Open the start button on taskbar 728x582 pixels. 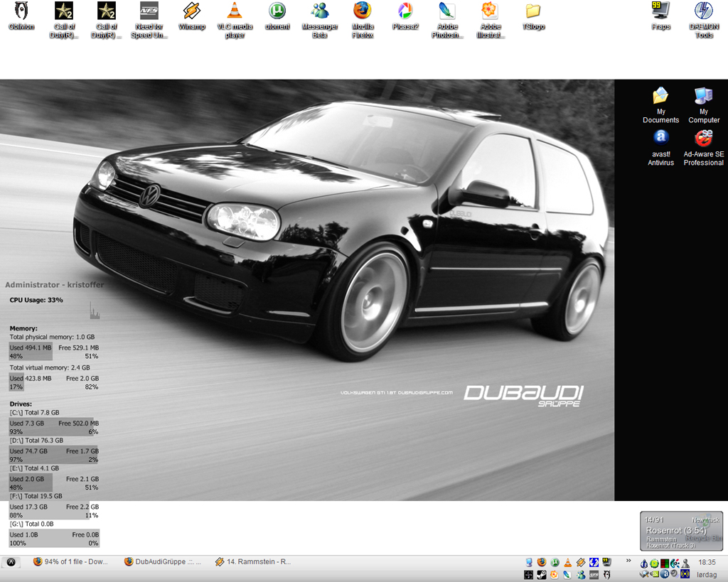[11, 562]
